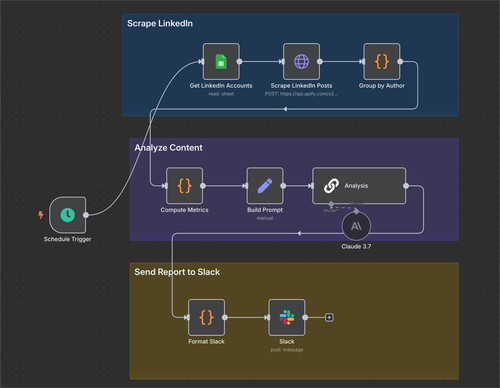Open the Scrape LinkedIn Posts globe node
The width and height of the screenshot is (500, 388).
click(x=301, y=62)
